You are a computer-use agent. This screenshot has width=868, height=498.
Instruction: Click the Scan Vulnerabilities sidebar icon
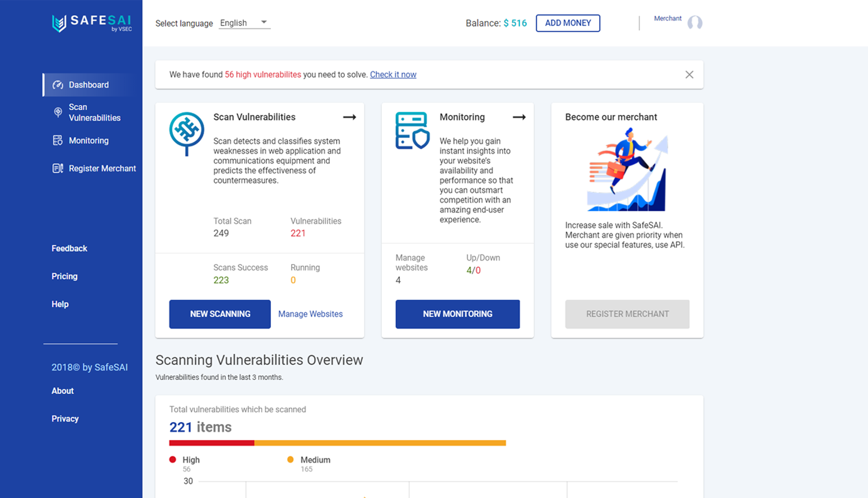(58, 112)
